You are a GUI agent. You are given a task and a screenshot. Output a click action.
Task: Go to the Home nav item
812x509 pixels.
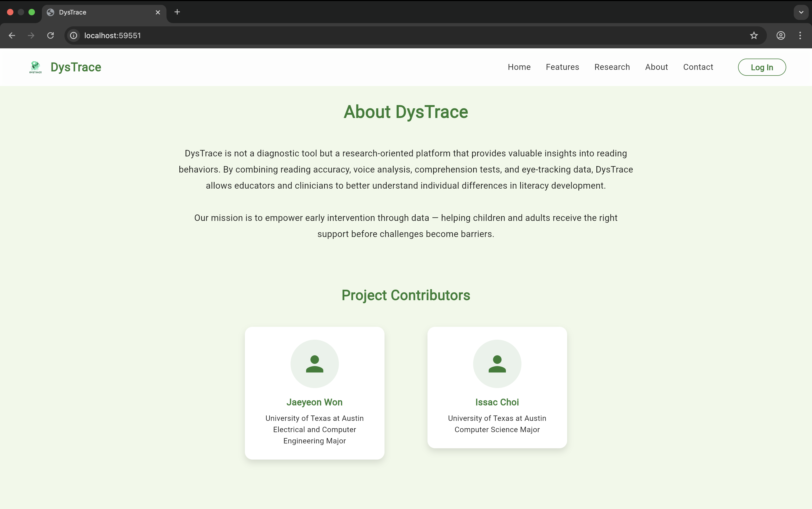click(x=519, y=67)
